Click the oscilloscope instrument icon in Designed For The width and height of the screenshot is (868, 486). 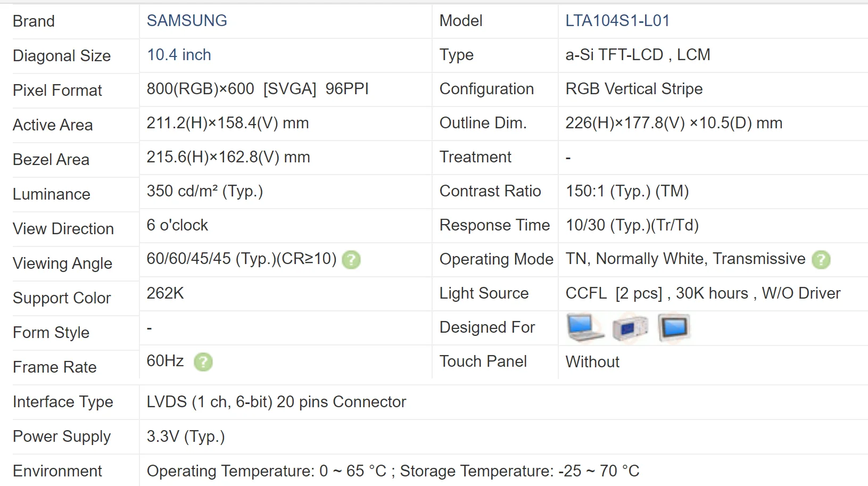click(x=630, y=327)
